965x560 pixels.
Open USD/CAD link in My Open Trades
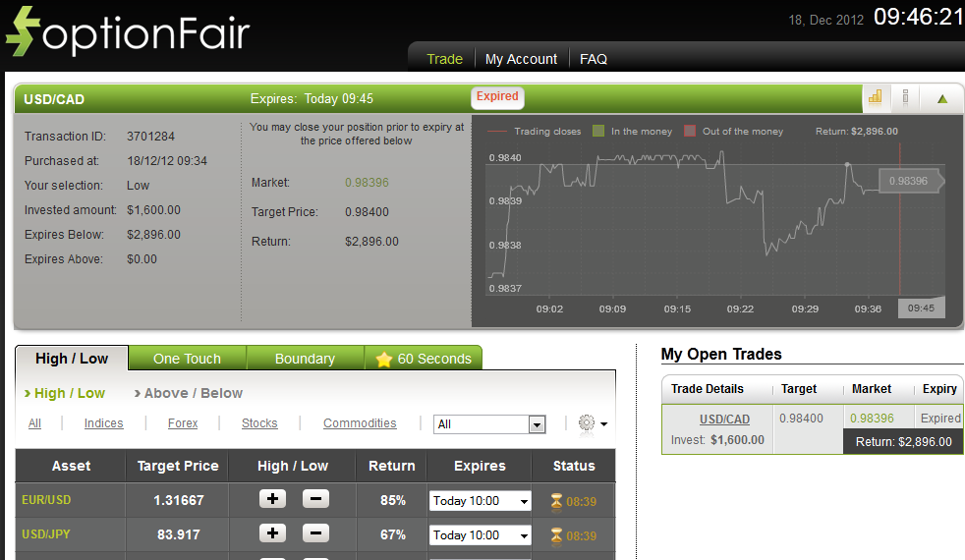(x=724, y=420)
